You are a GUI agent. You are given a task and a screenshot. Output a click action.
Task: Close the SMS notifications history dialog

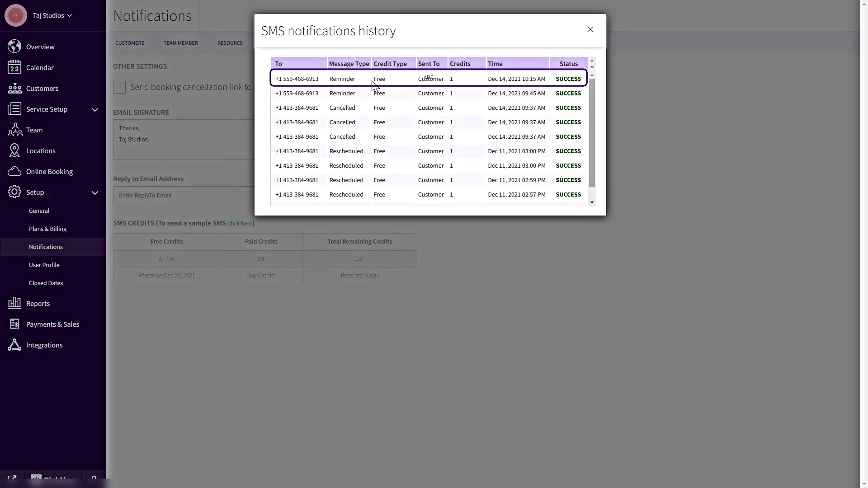[x=590, y=29]
